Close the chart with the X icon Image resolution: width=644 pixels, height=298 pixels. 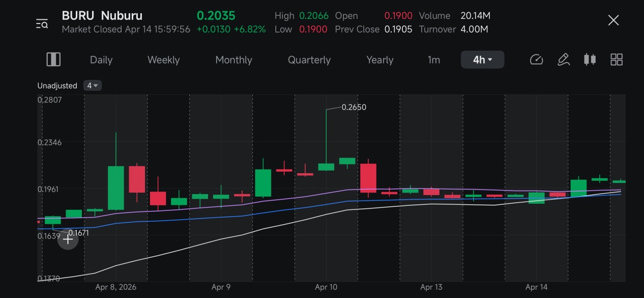click(x=613, y=20)
